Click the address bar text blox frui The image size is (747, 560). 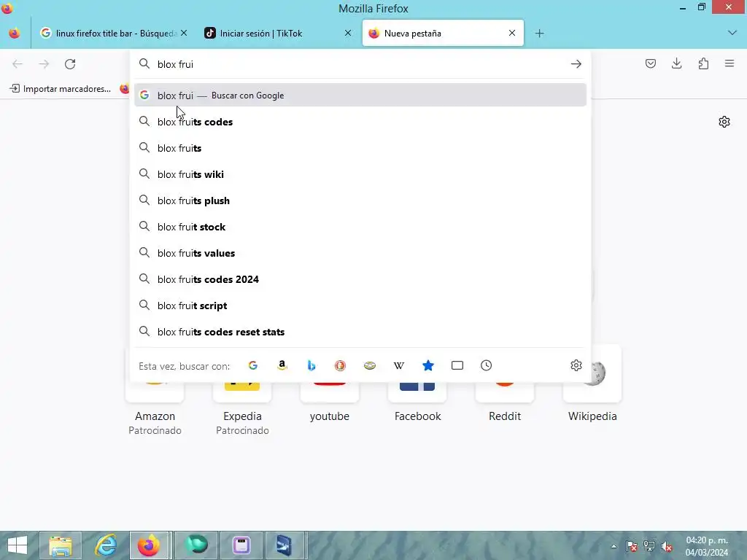[x=175, y=64]
